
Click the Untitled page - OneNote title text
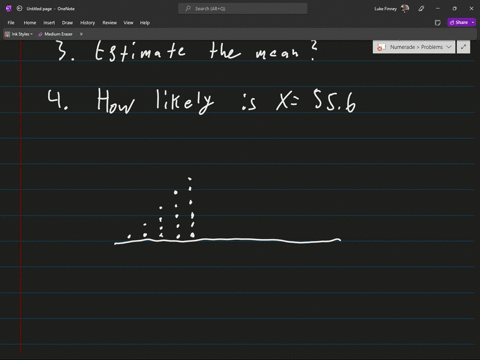(x=51, y=9)
